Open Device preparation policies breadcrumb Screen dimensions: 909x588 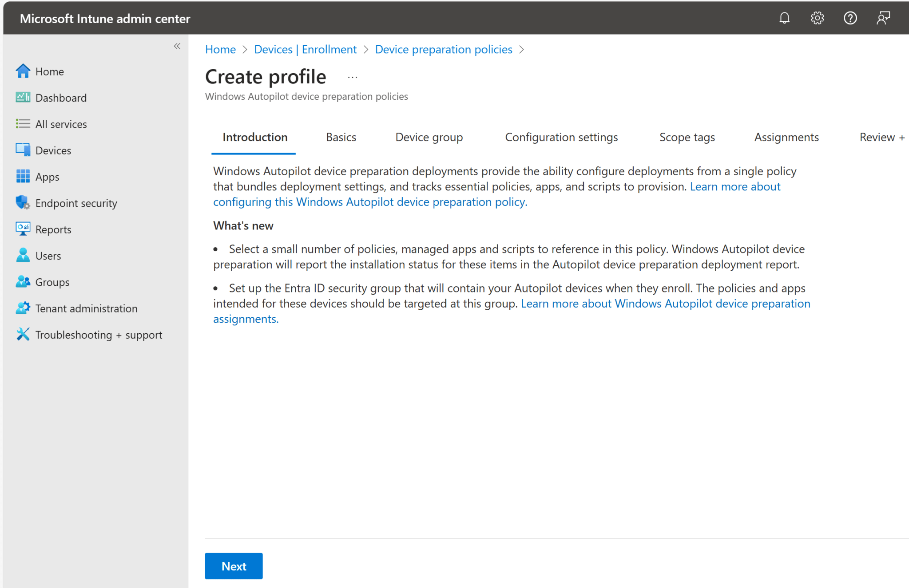click(x=443, y=49)
